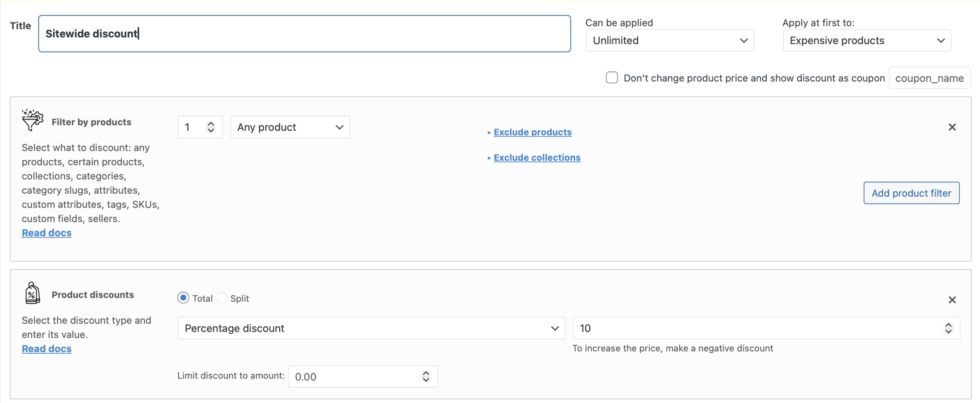
Task: Click the product quantity stepper arrows
Action: pyautogui.click(x=211, y=127)
